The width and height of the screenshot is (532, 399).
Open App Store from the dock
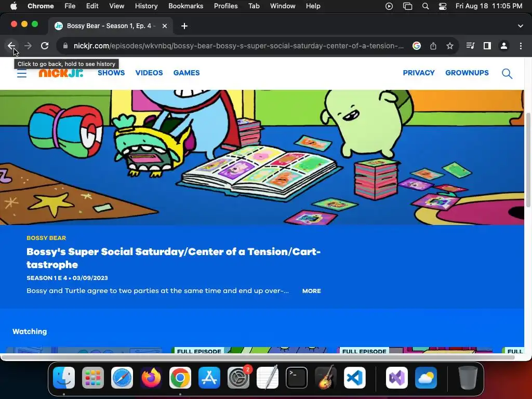click(x=209, y=378)
